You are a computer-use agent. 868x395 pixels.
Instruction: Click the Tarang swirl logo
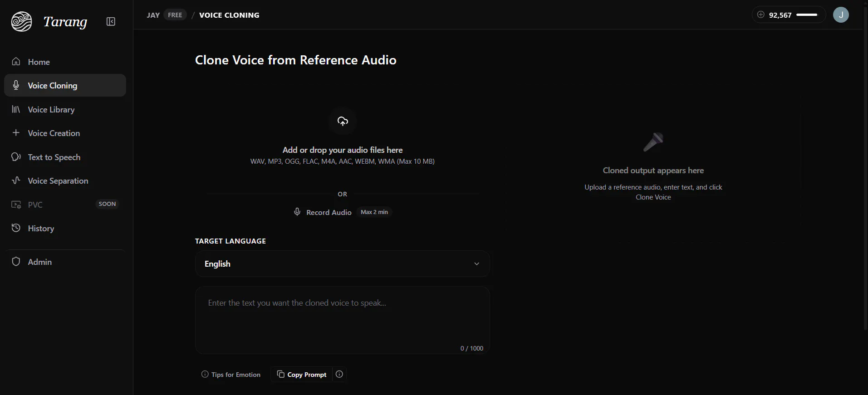point(22,21)
